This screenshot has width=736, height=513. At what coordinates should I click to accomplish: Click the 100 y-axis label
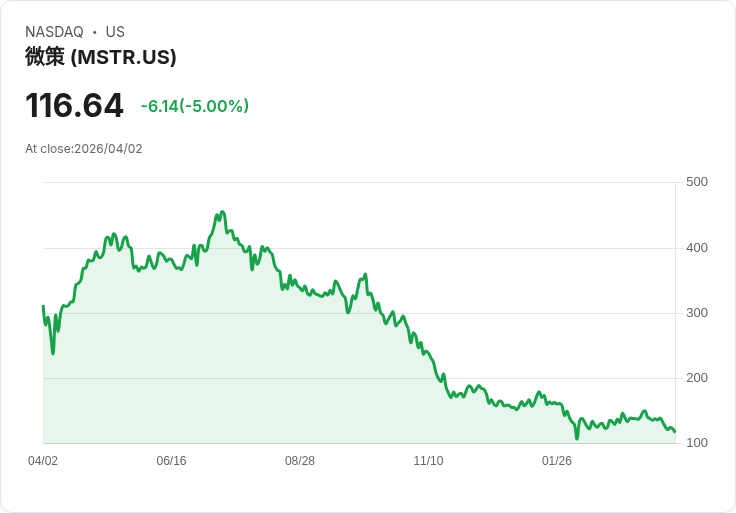tap(697, 443)
